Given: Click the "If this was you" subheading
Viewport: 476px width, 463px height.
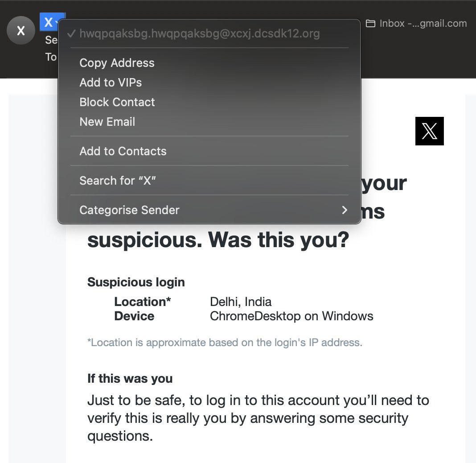Looking at the screenshot, I should pos(130,379).
